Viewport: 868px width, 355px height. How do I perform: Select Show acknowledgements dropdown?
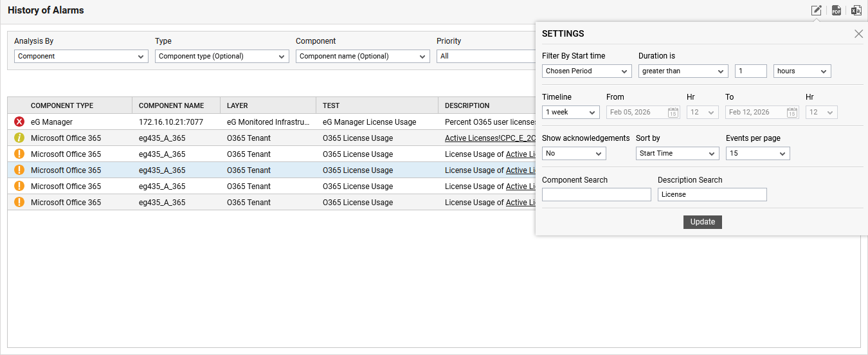[x=574, y=154]
